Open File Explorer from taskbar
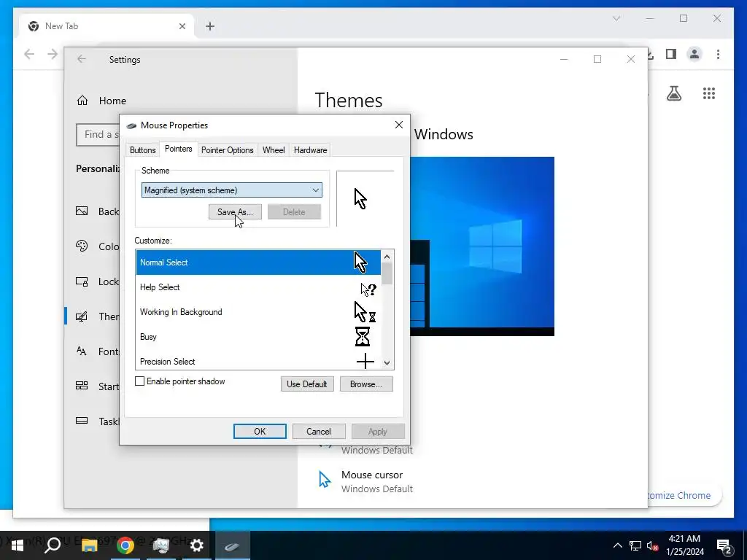This screenshot has height=560, width=747. pos(89,545)
